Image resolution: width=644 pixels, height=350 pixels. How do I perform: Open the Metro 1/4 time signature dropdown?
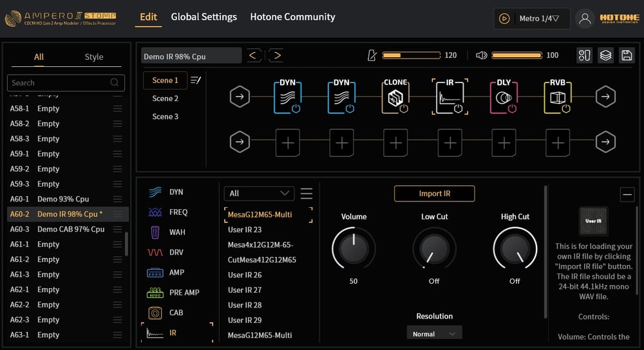[x=539, y=19]
